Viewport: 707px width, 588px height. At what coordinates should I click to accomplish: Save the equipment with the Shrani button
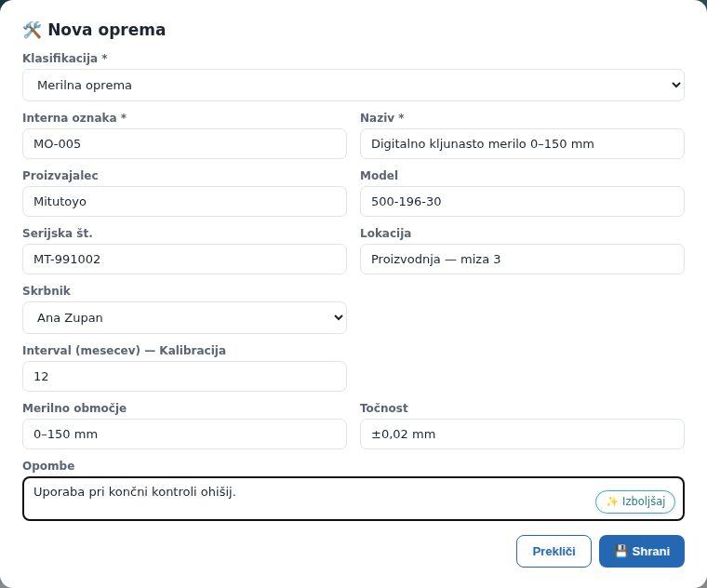tap(642, 551)
